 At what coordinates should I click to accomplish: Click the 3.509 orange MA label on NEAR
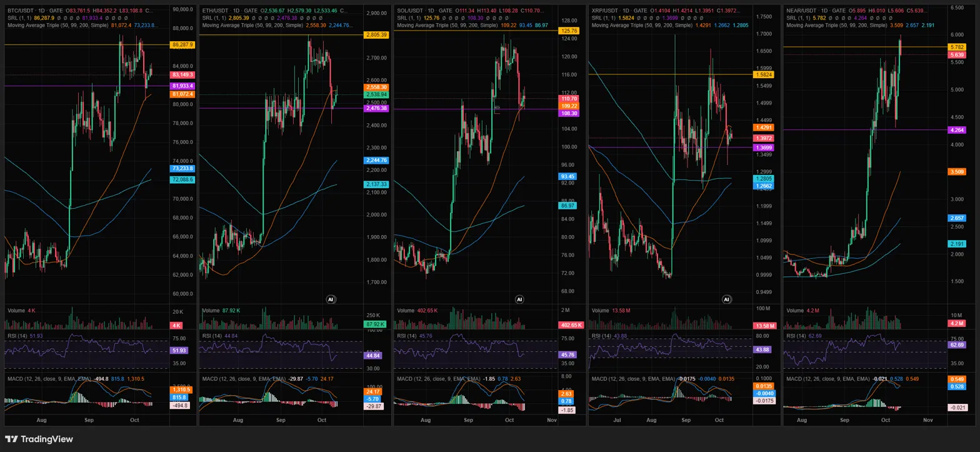(x=957, y=172)
